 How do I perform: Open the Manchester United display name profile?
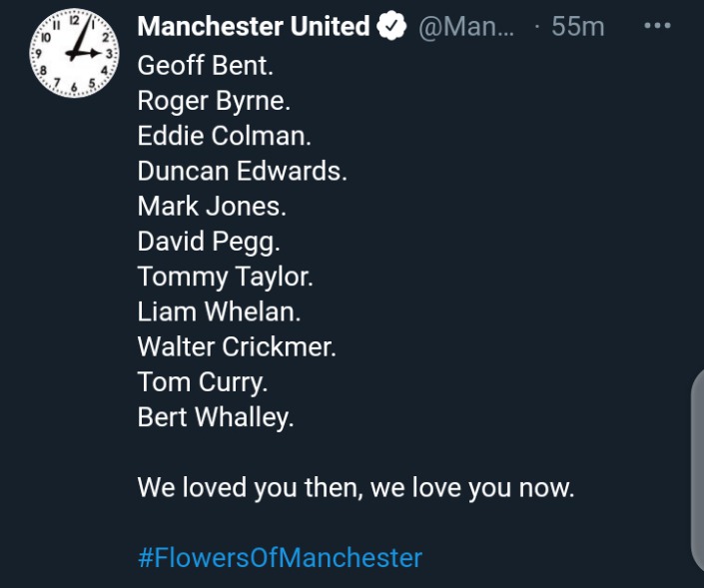254,26
